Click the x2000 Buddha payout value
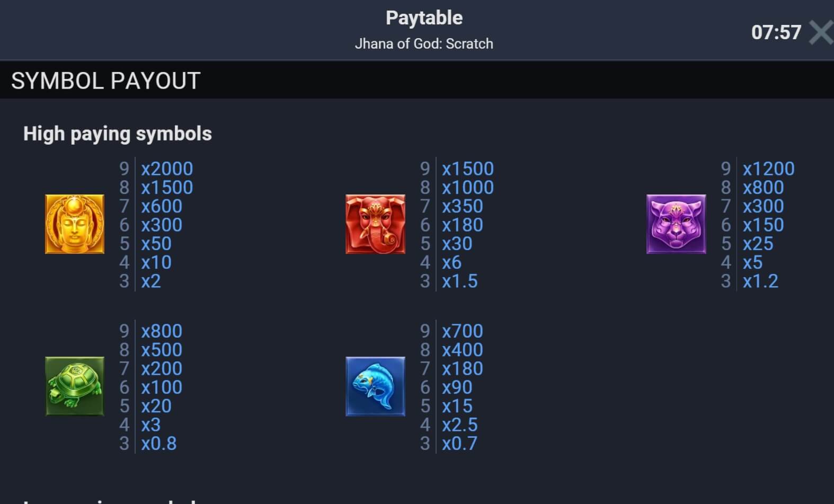Screen dimensions: 834x504 (167, 169)
